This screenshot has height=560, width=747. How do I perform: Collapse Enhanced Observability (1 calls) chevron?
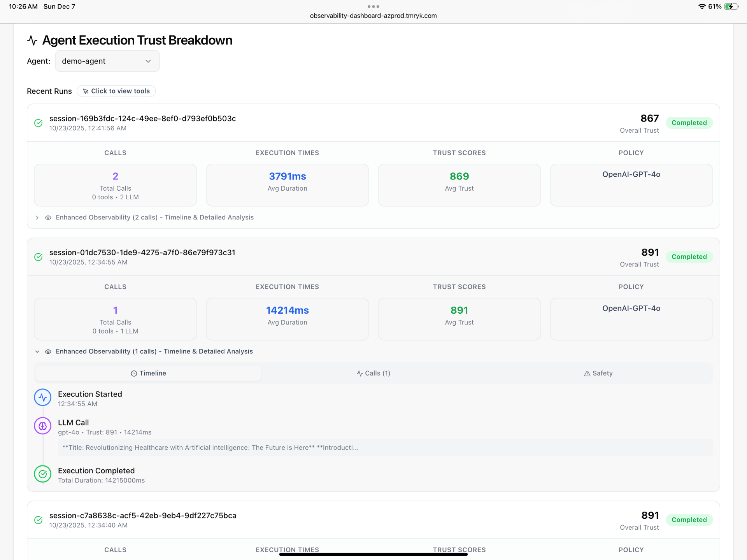[37, 351]
